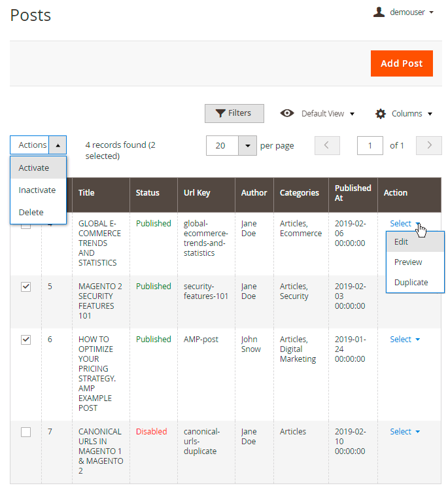Uncheck the checkbox for post 6
The image size is (448, 492).
pyautogui.click(x=26, y=340)
